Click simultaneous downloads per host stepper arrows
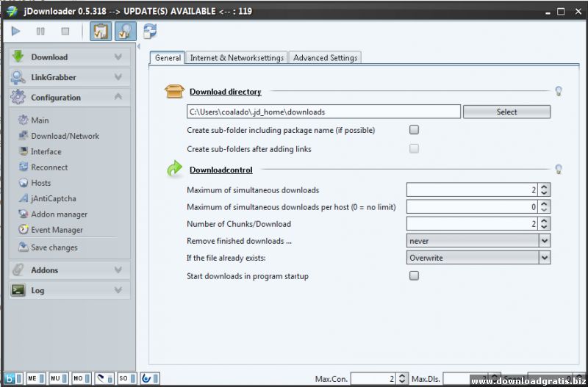Viewport: 588px width, 387px height. [544, 207]
